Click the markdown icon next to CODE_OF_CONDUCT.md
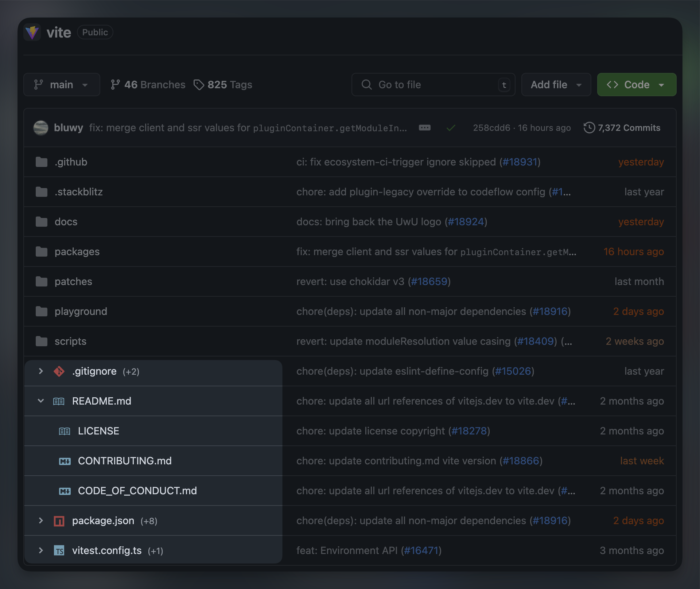 point(65,491)
